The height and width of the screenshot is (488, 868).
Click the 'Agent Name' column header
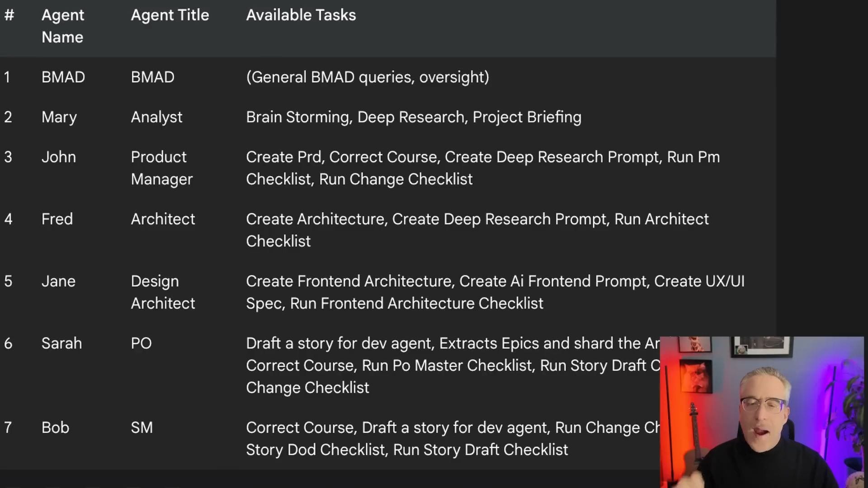pyautogui.click(x=62, y=26)
